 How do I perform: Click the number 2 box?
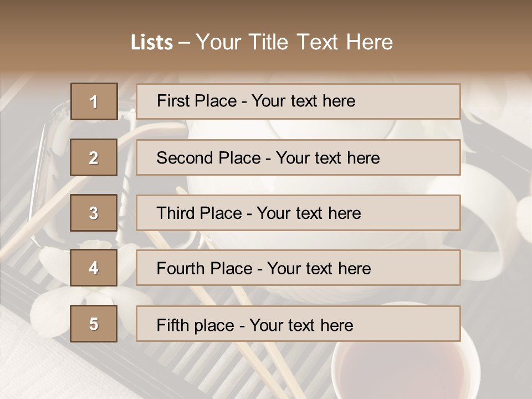(94, 157)
